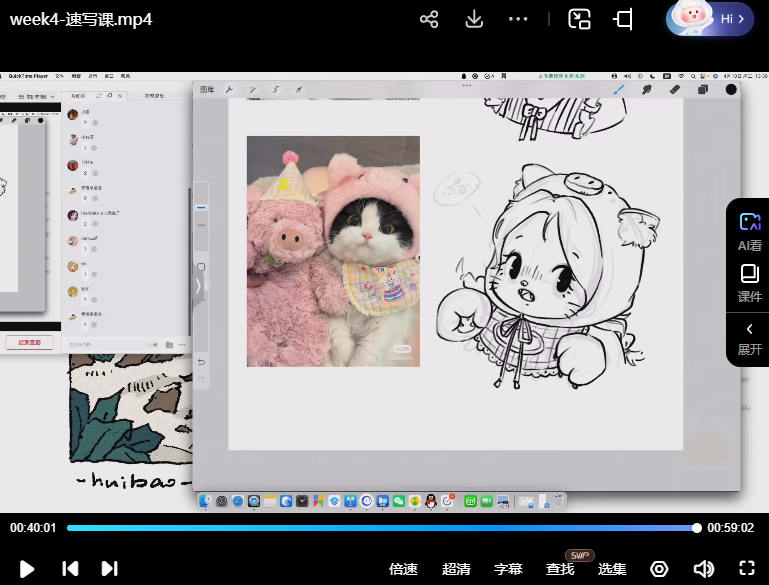Download the week4 video file

[x=475, y=19]
